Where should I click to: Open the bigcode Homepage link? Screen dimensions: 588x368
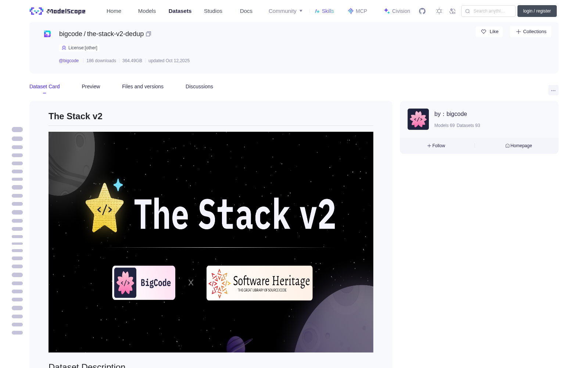click(x=519, y=146)
